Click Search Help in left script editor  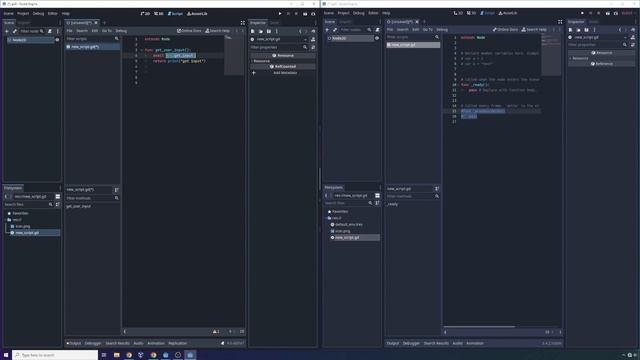tap(217, 31)
